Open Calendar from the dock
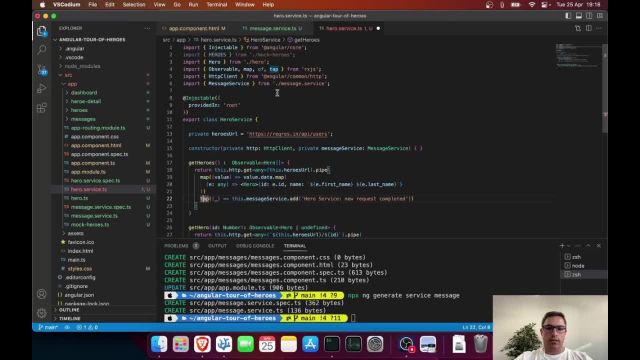Viewport: 640px width, 360px height. (x=267, y=344)
